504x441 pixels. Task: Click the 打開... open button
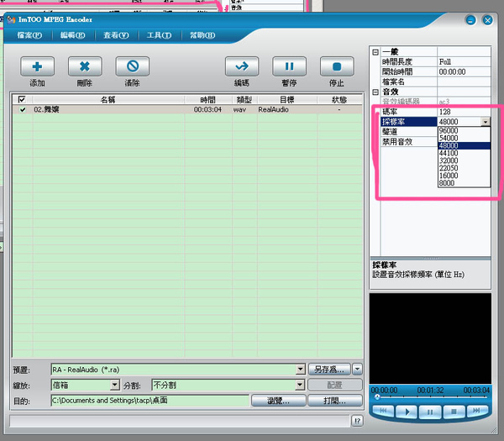click(335, 401)
